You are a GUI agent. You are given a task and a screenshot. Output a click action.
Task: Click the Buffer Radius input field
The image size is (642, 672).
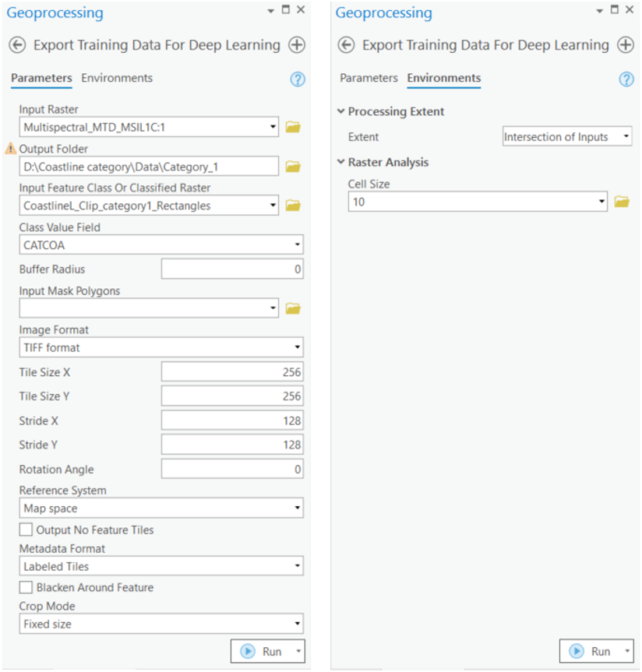point(231,269)
